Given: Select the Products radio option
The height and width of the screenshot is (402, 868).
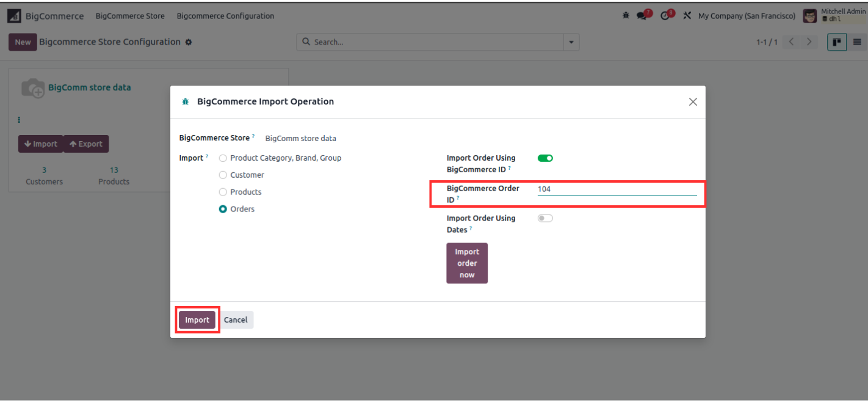Looking at the screenshot, I should (223, 192).
